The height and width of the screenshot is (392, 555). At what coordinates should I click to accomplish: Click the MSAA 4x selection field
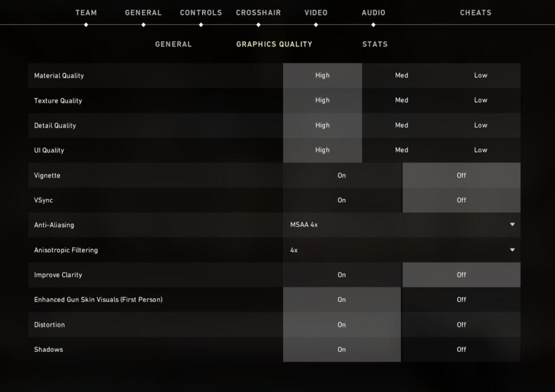tap(402, 225)
